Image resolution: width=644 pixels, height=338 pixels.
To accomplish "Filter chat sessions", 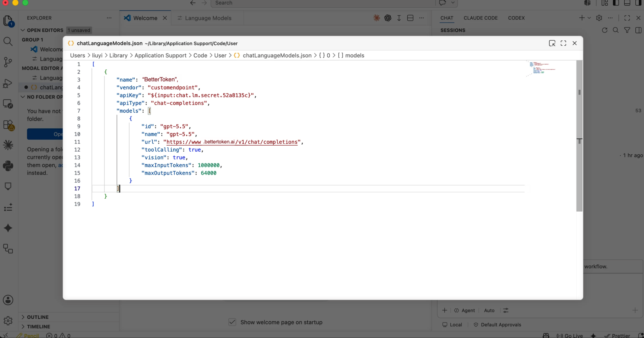I will (x=627, y=30).
